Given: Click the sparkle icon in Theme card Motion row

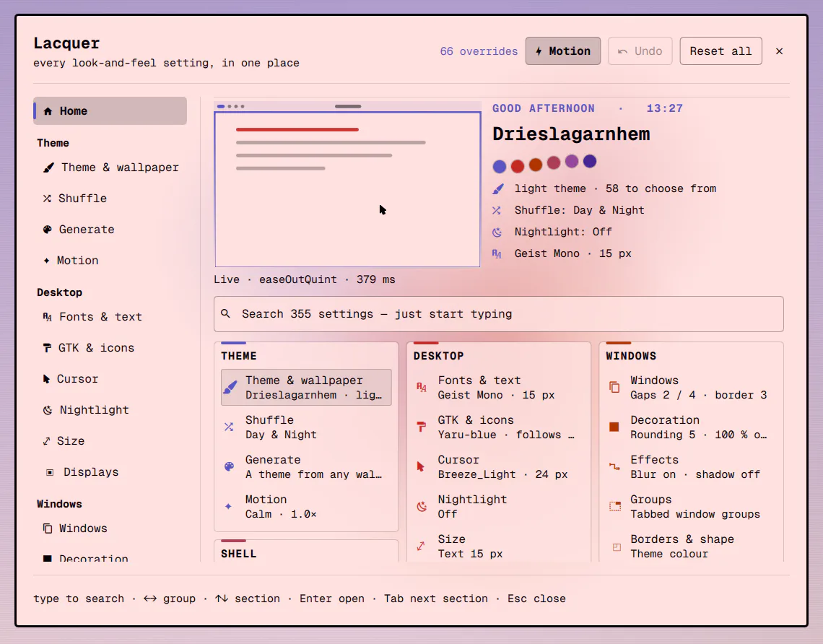Looking at the screenshot, I should [228, 507].
